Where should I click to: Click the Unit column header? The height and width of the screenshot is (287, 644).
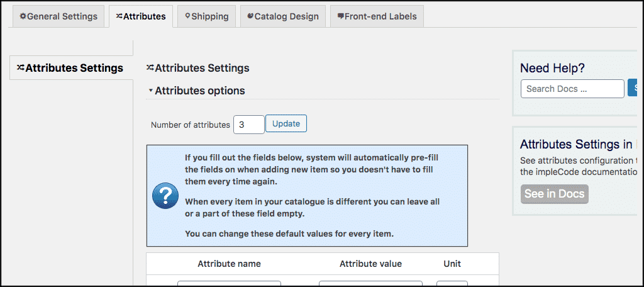coord(452,264)
